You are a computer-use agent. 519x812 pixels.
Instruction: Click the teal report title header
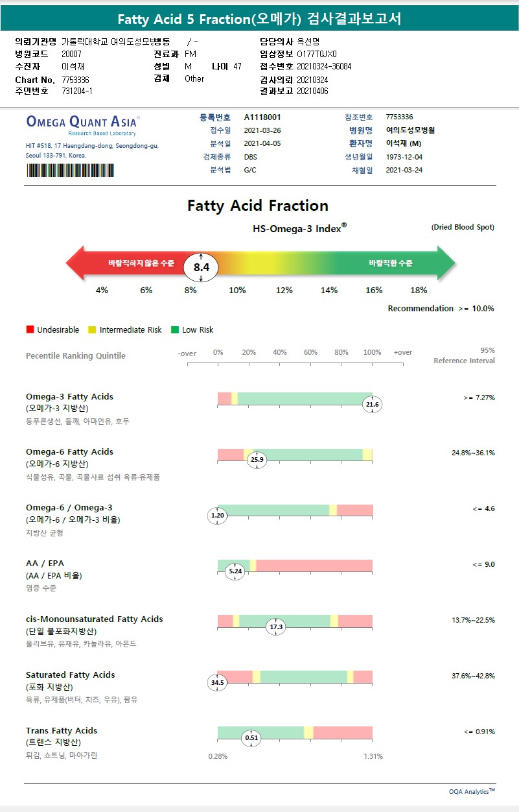click(259, 19)
